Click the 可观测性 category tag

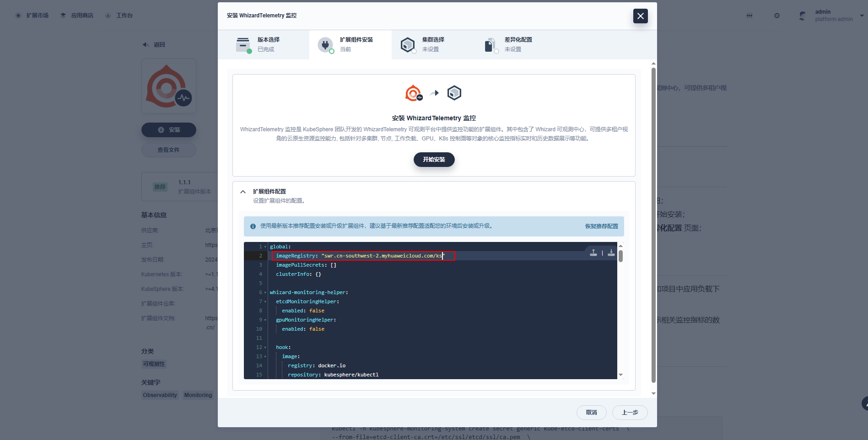coord(154,364)
